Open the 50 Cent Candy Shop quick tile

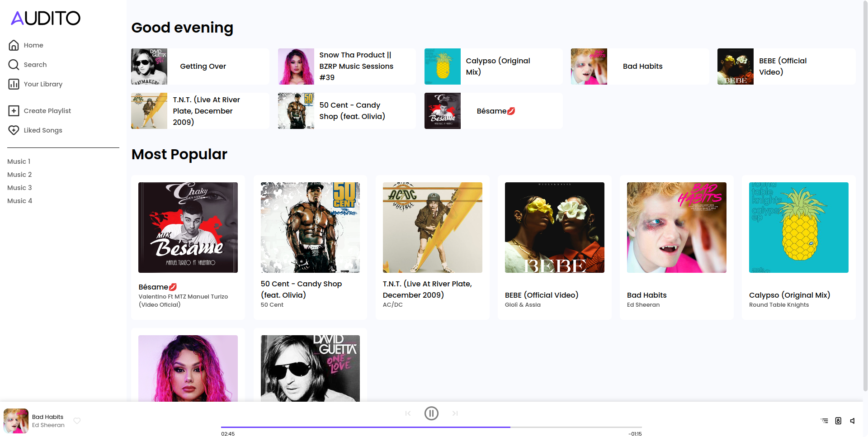(x=347, y=111)
